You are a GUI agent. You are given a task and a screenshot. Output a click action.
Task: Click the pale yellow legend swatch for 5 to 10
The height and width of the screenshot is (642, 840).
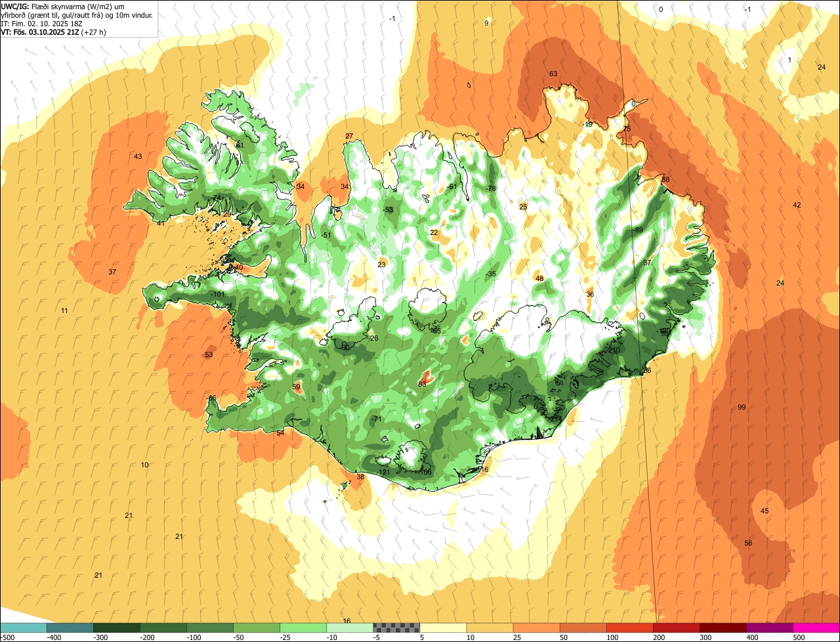point(443,628)
